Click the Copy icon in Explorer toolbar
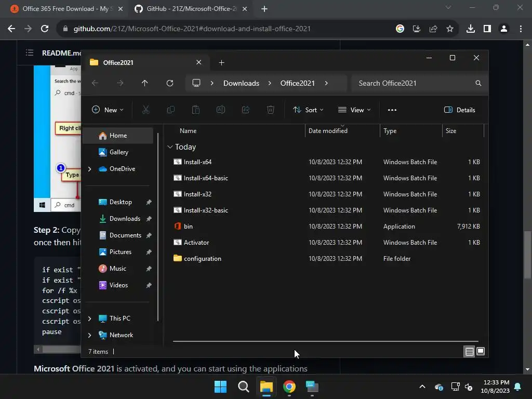Viewport: 532px width, 399px height. click(170, 110)
